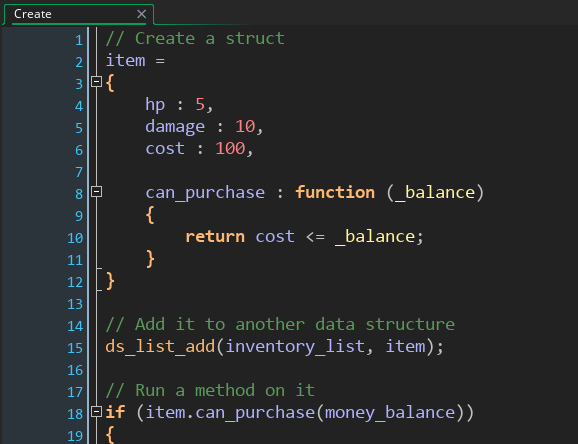This screenshot has width=578, height=444.
Task: Click line number 13 in the gutter
Action: pos(75,304)
